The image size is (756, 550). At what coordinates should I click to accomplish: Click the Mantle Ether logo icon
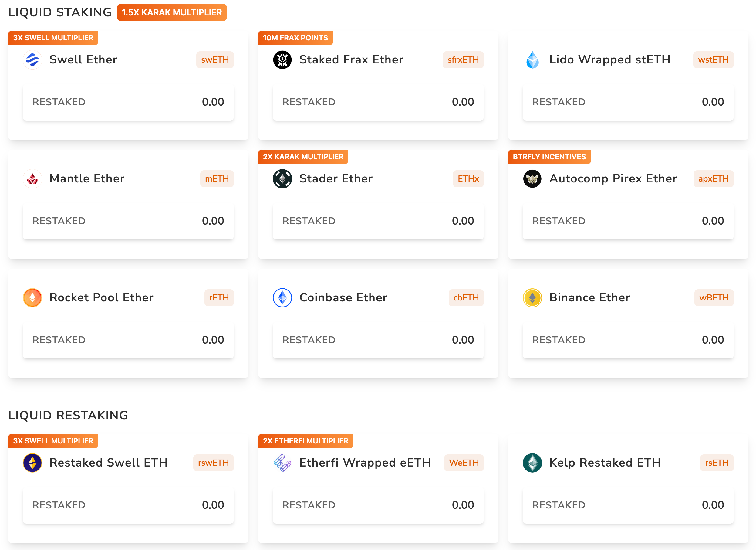(x=32, y=179)
